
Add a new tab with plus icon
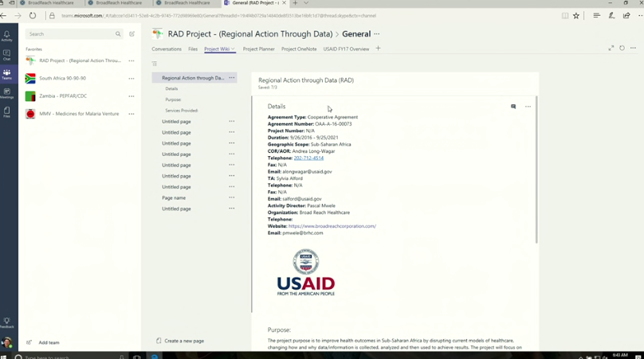pos(378,49)
